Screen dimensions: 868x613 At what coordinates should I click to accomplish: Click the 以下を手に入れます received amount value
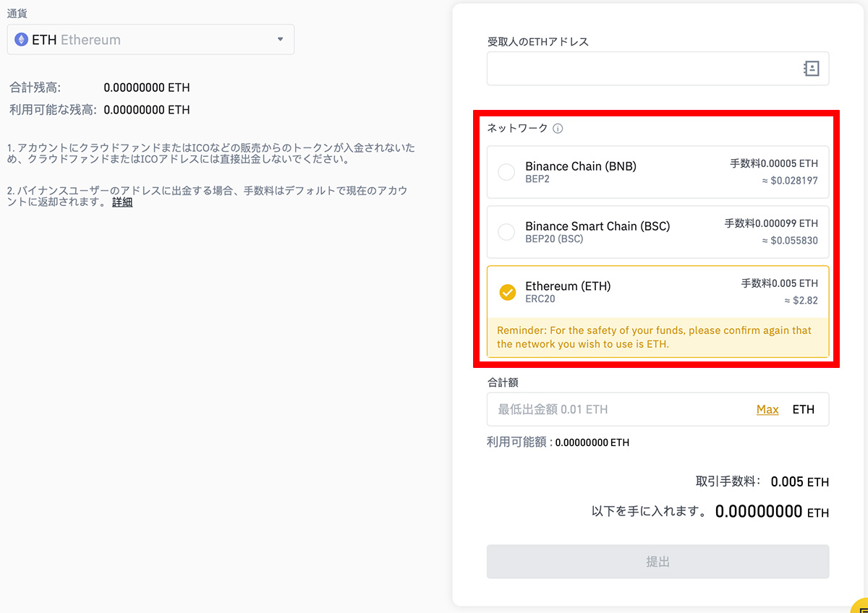pos(772,513)
